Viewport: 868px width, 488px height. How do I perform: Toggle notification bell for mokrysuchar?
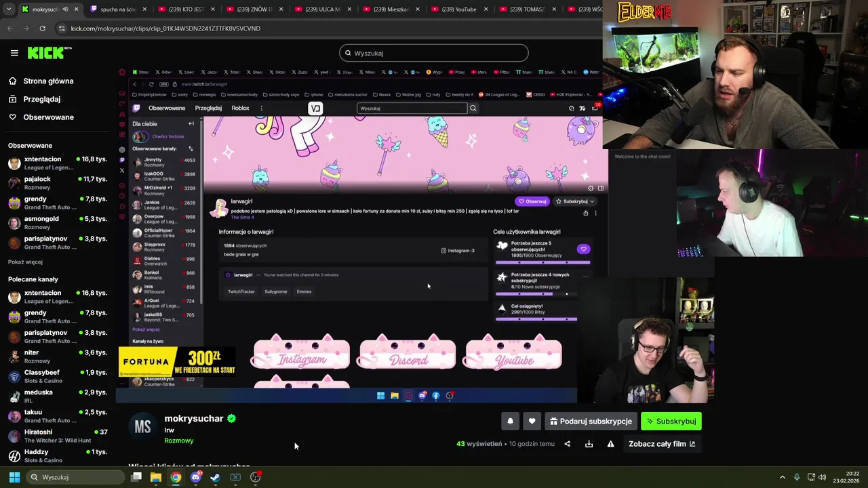[510, 422]
